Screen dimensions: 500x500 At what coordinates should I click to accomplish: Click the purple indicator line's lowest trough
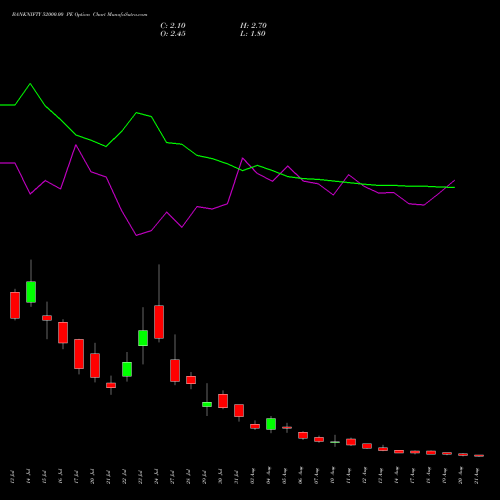(136, 235)
